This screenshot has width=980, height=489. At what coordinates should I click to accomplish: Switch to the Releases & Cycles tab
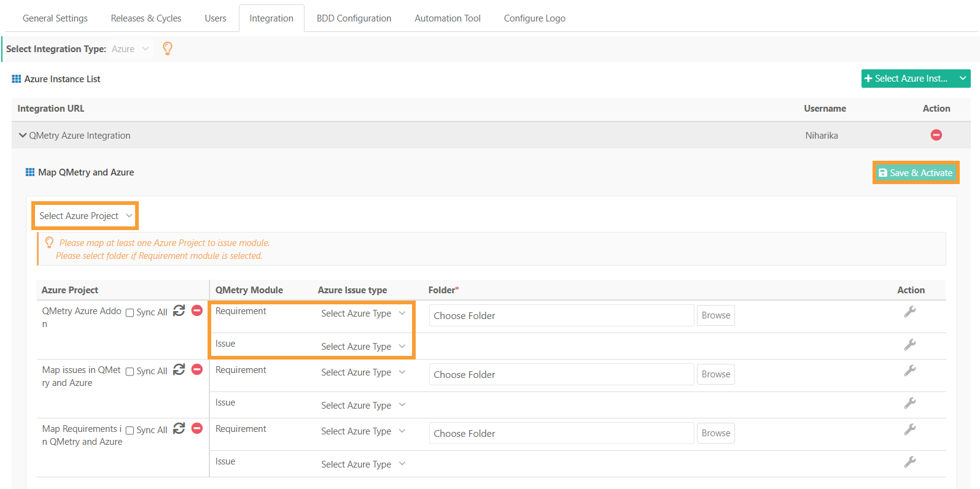(x=146, y=18)
